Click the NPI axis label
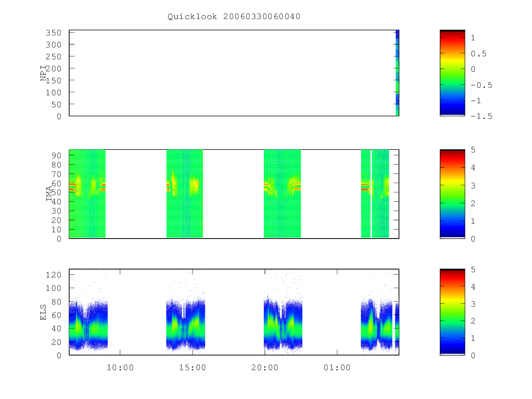Image resolution: width=532 pixels, height=399 pixels. tap(43, 73)
